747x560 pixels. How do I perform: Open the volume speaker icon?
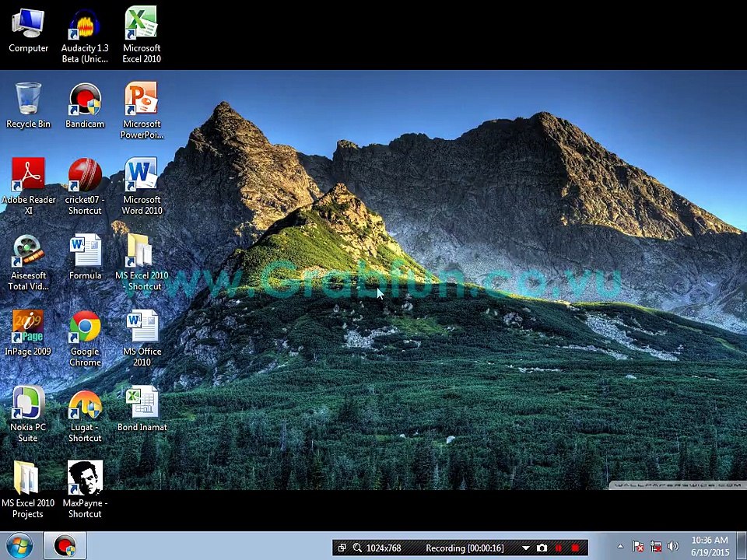(673, 547)
